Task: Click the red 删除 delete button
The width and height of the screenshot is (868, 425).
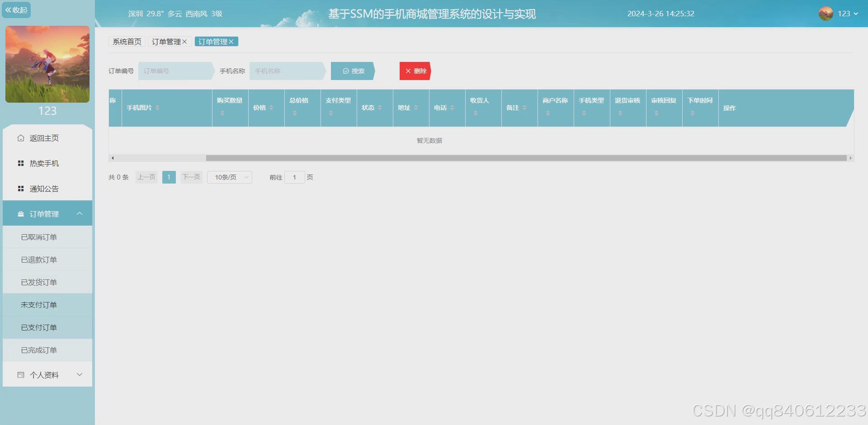Action: [415, 71]
